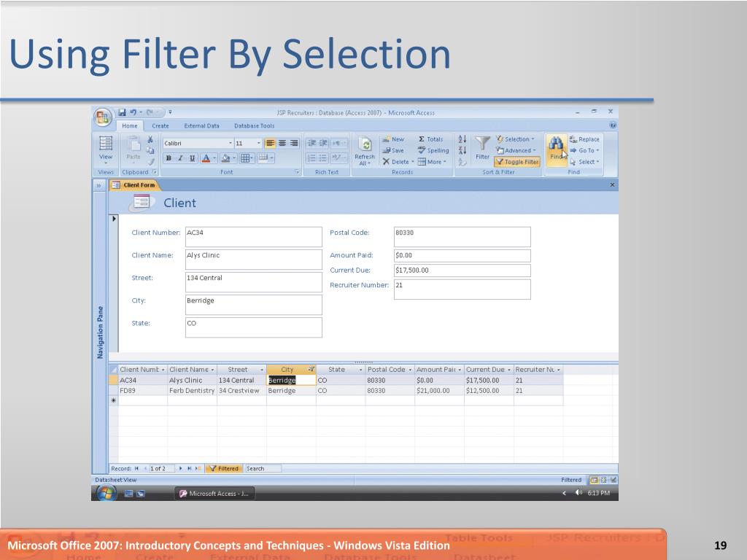Open the More dropdown in Records group
Screen dimensions: 747x560
(432, 162)
